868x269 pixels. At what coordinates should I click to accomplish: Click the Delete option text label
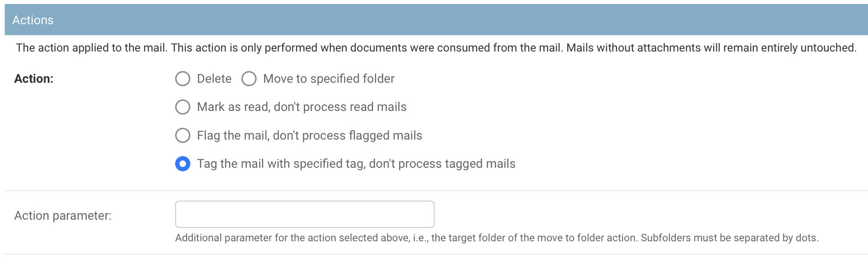pos(213,79)
